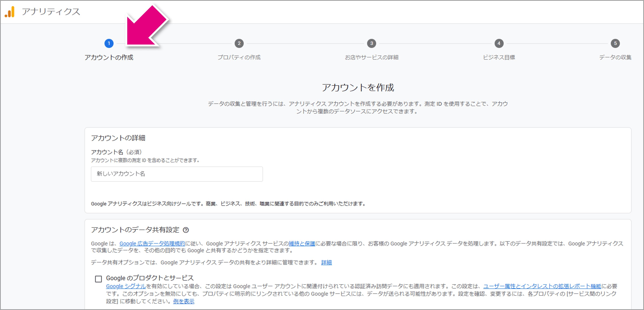Click the データの収集 step label
This screenshot has height=310, width=644.
(x=615, y=57)
